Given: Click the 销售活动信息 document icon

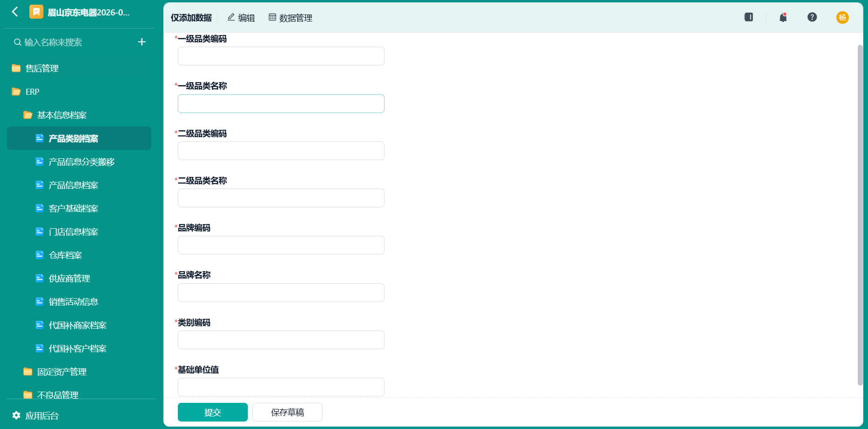Looking at the screenshot, I should click(x=40, y=302).
